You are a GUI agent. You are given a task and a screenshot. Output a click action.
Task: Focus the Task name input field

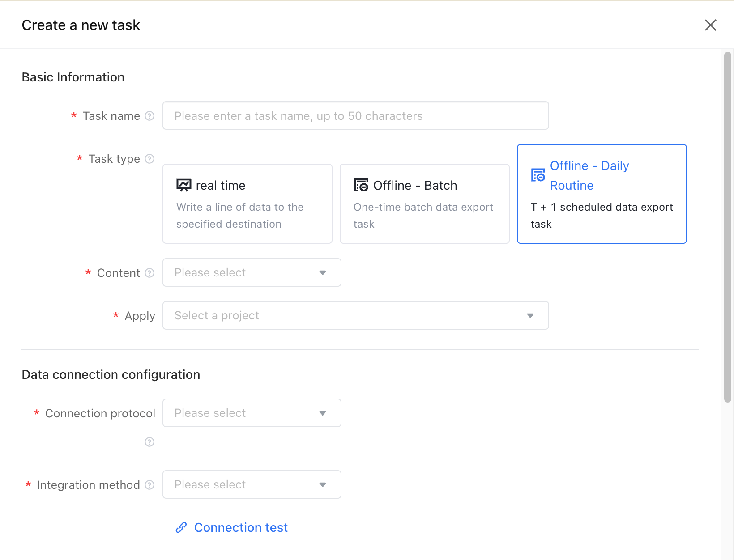point(356,115)
